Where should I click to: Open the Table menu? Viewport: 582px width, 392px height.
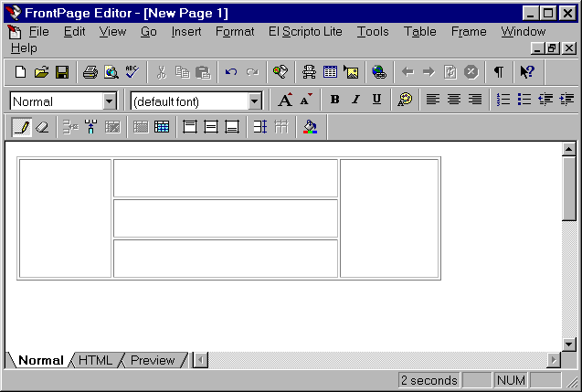pyautogui.click(x=419, y=32)
